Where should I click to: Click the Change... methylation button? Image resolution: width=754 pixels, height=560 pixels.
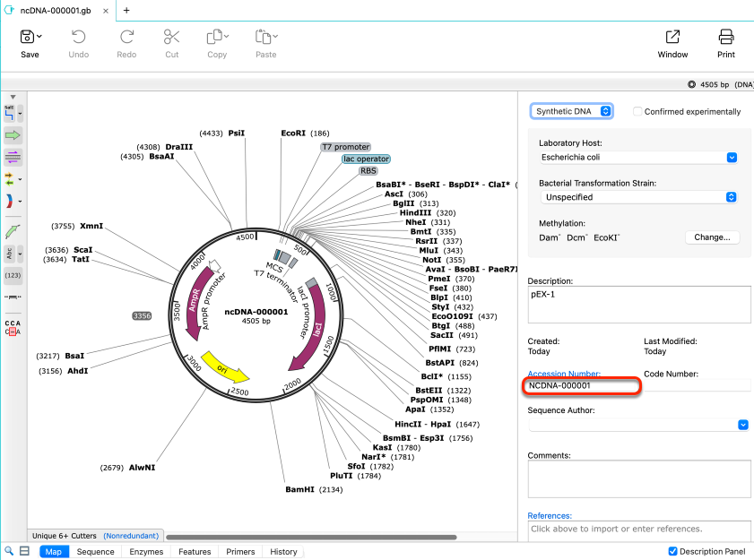pyautogui.click(x=712, y=237)
